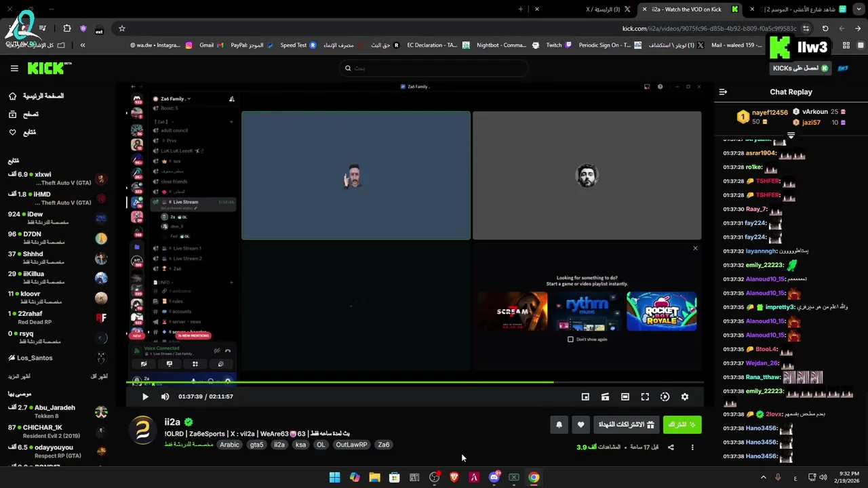Switch to ii2a Watch the VOD tab

pyautogui.click(x=690, y=9)
